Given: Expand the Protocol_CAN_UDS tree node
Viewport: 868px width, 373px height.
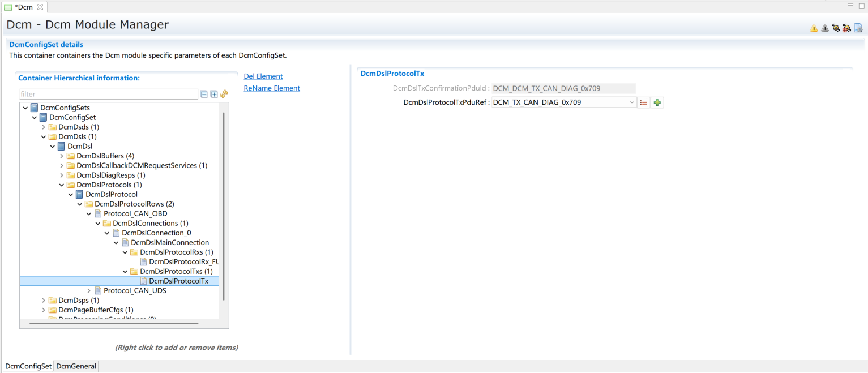Looking at the screenshot, I should click(x=89, y=290).
